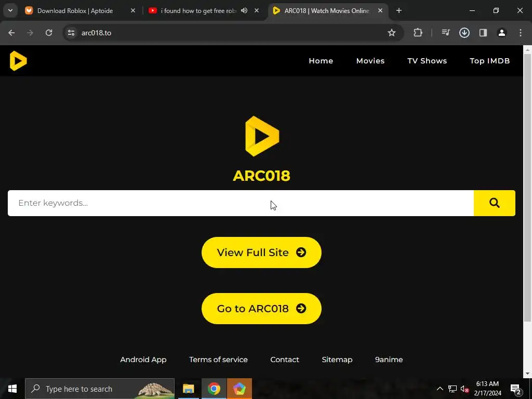Open the Sitemap footer link
This screenshot has height=399, width=532.
(x=337, y=360)
